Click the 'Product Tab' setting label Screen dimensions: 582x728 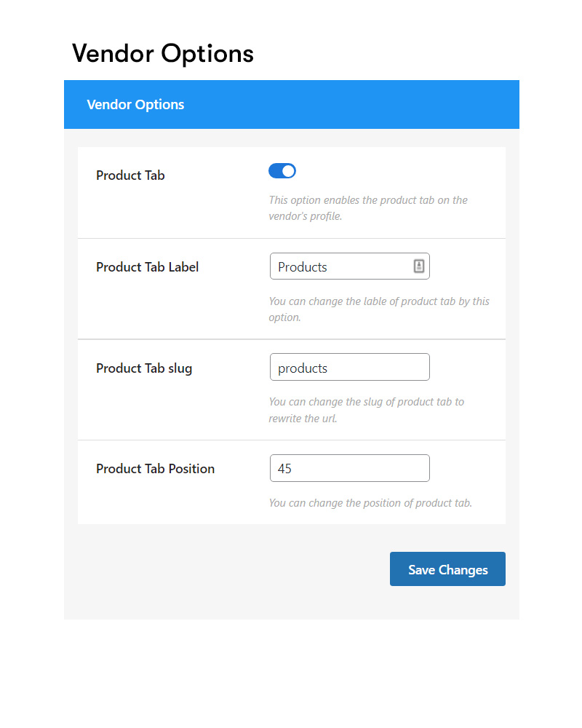click(x=130, y=175)
